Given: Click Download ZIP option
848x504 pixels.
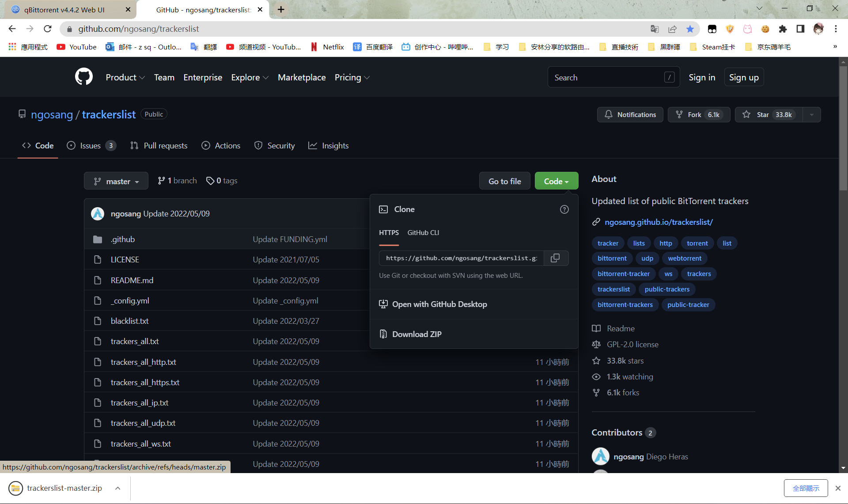Looking at the screenshot, I should click(x=416, y=334).
